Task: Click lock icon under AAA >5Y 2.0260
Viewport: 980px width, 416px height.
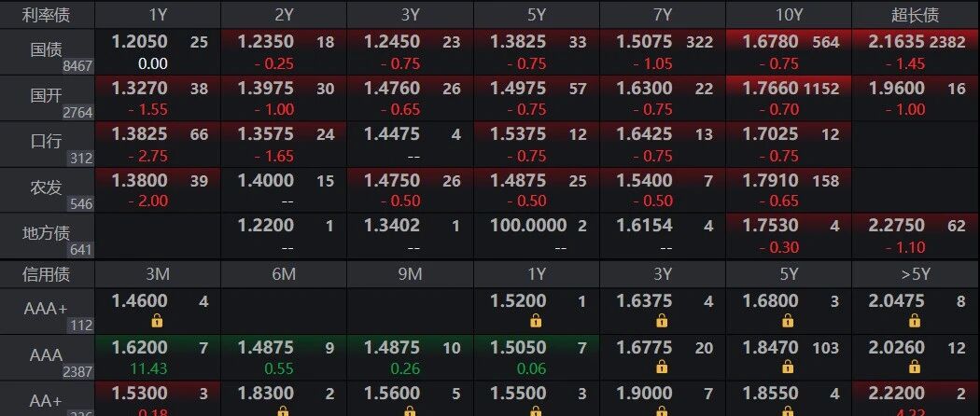Action: click(x=915, y=367)
